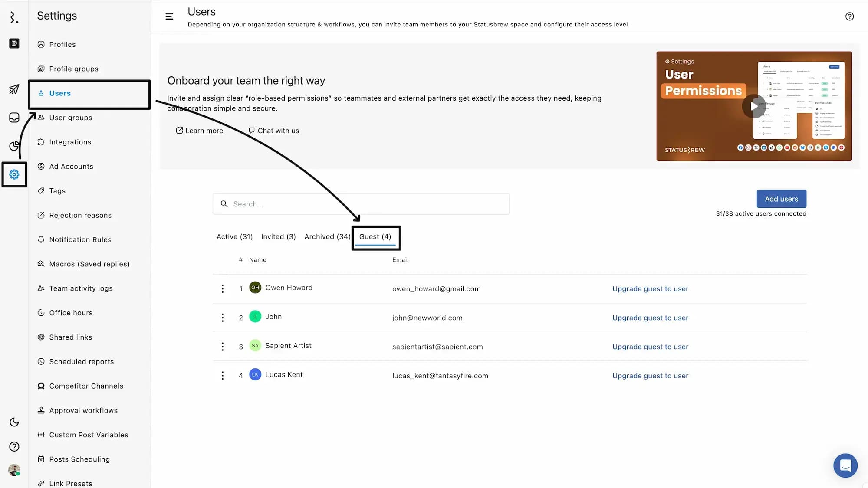Click the user avatar at bottom left
This screenshot has width=868, height=488.
(14, 470)
